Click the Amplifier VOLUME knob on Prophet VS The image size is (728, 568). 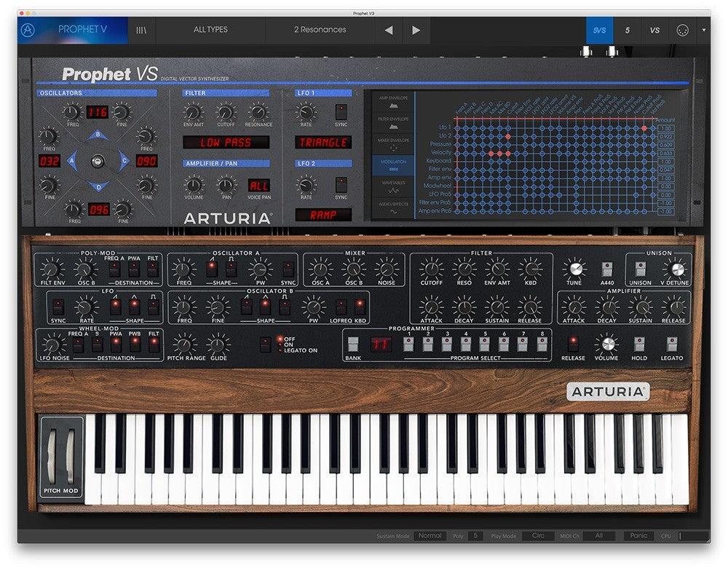193,185
